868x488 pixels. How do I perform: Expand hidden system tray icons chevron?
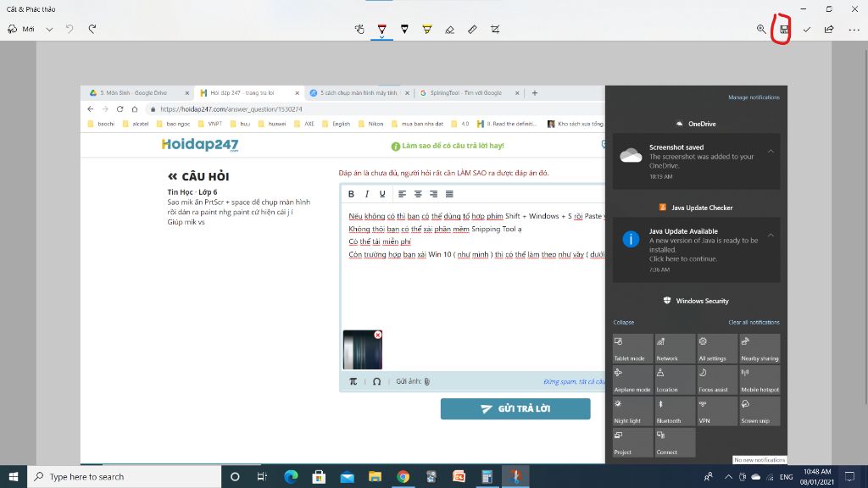(728, 476)
